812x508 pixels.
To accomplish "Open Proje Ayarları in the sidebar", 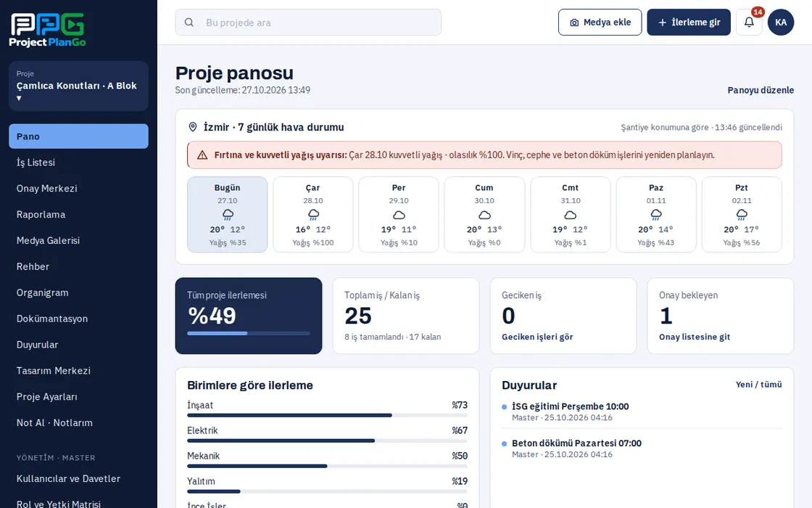I will 79,396.
